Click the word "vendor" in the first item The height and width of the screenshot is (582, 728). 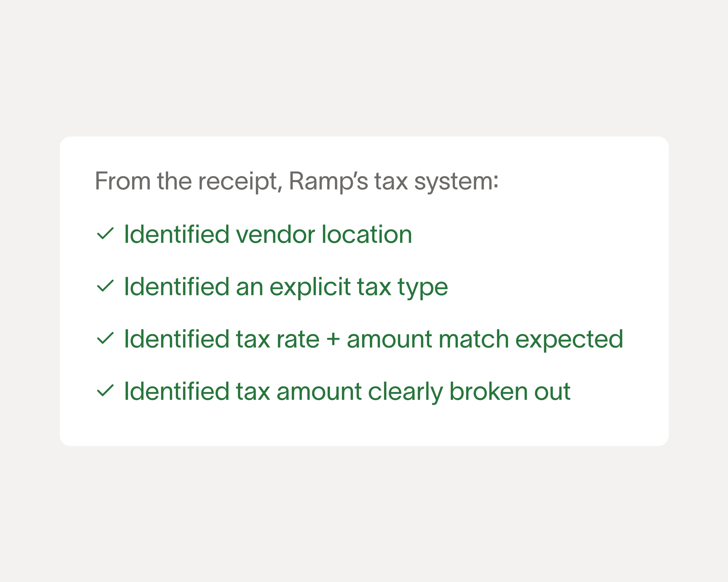click(275, 234)
